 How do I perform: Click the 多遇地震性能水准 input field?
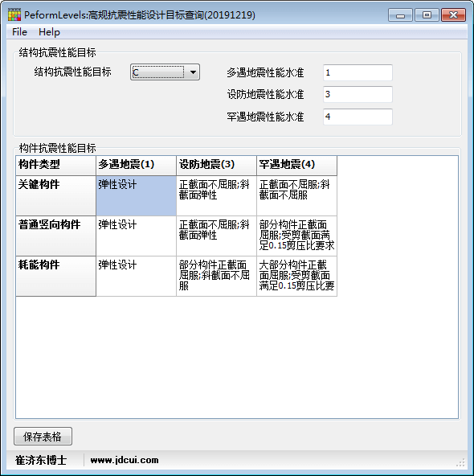pos(358,72)
